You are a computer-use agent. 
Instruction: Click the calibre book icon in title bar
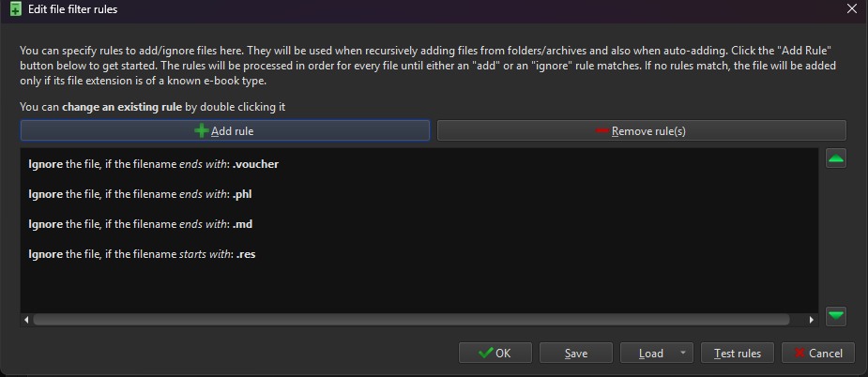(16, 8)
